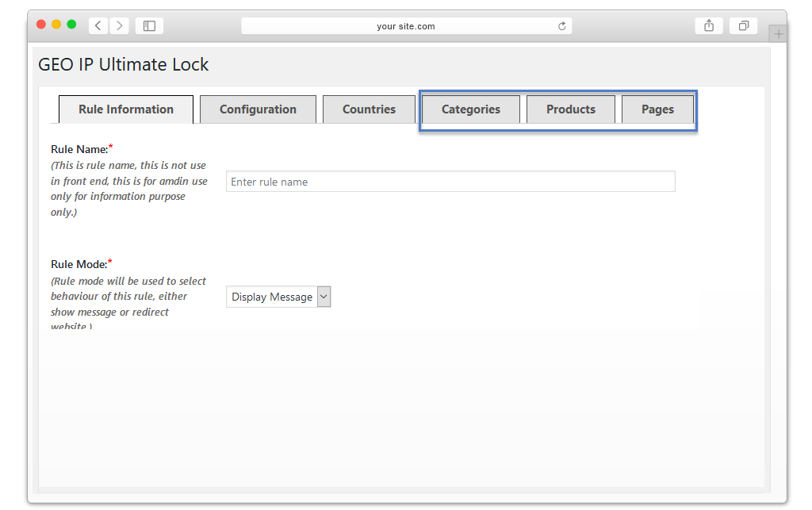Click the your site.com address bar
Viewport: 812px width, 510px height.
click(407, 26)
